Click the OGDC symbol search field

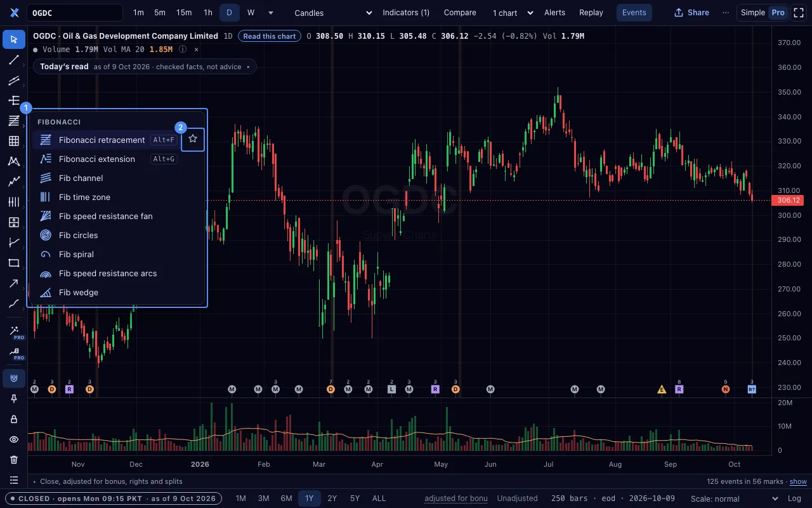point(75,13)
